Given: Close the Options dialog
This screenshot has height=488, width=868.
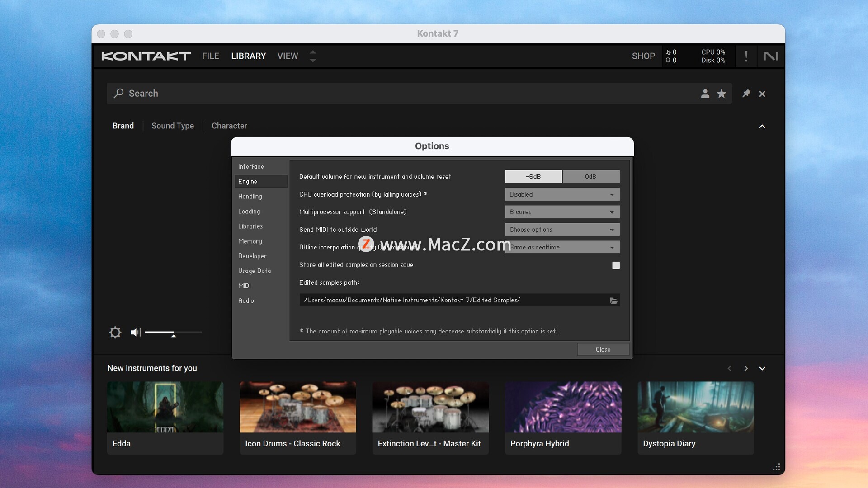Looking at the screenshot, I should (x=603, y=350).
